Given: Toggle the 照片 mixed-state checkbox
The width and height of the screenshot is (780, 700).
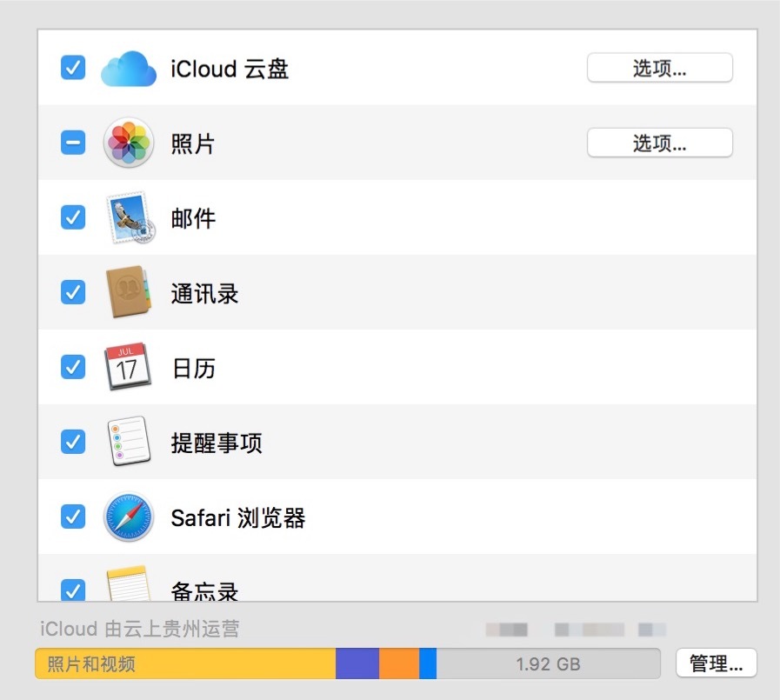Looking at the screenshot, I should coord(73,143).
